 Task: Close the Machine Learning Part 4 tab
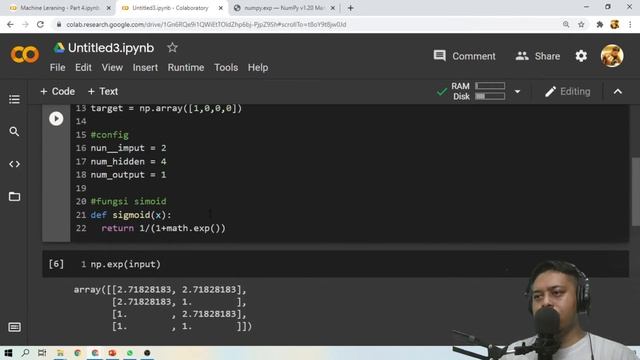point(109,8)
